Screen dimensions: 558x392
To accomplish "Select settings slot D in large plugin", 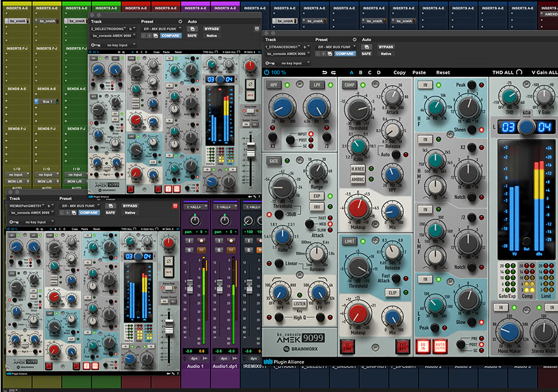I will (x=379, y=72).
